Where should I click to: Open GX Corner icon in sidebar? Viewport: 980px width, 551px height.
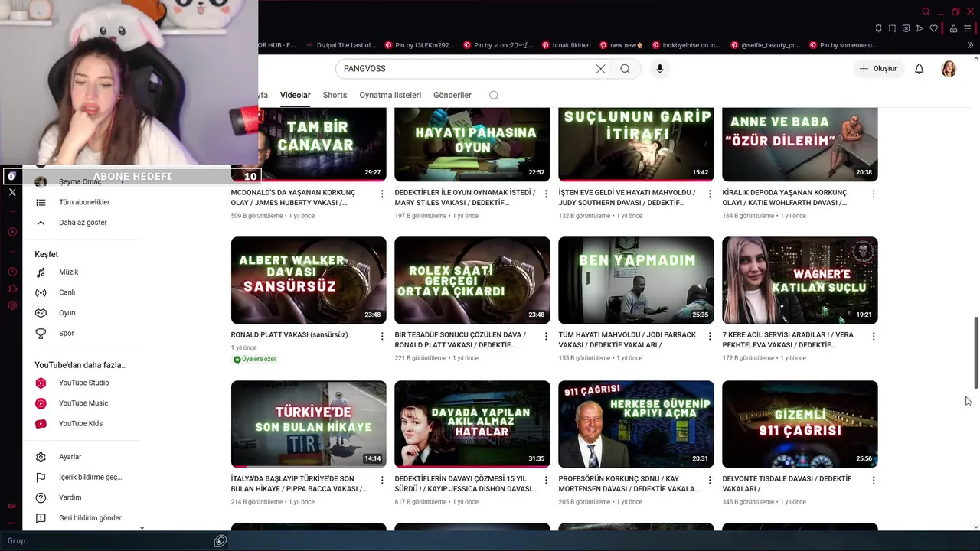pos(12,506)
